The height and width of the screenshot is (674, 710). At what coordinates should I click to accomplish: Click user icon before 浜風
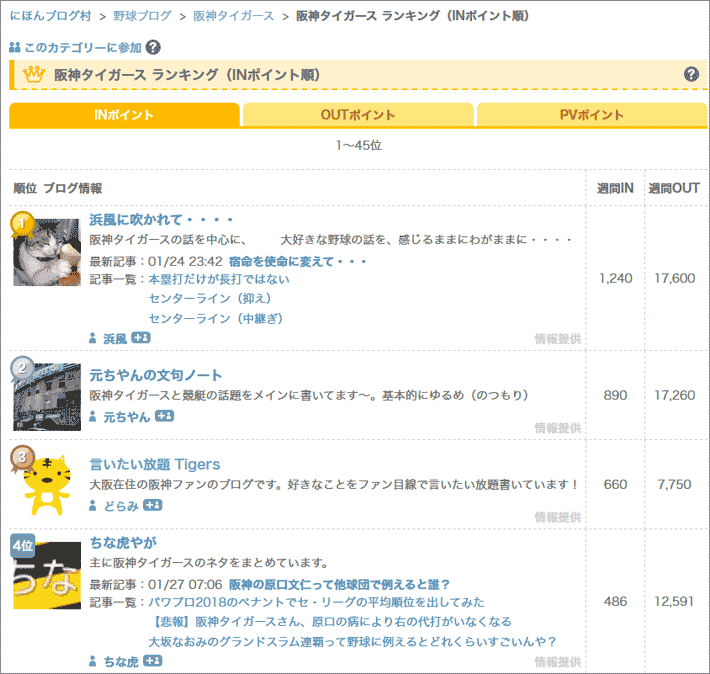(x=93, y=338)
